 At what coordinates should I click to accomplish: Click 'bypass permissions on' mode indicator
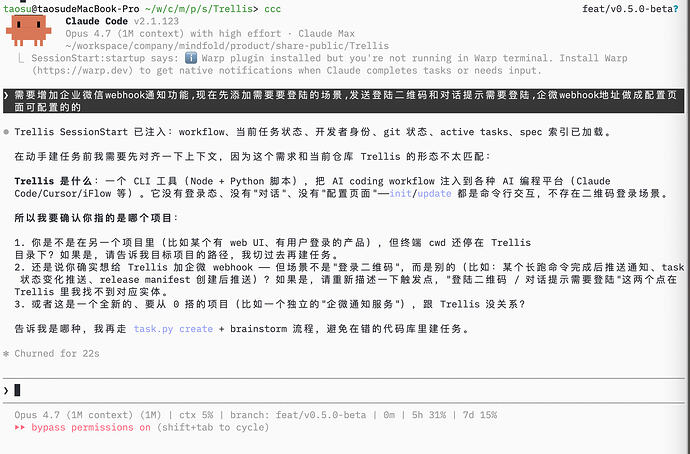tap(91, 428)
